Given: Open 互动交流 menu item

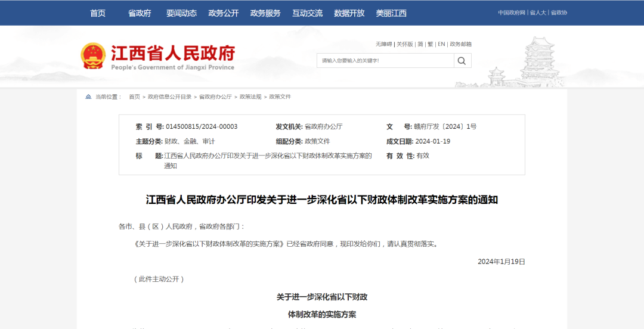Looking at the screenshot, I should [x=307, y=13].
